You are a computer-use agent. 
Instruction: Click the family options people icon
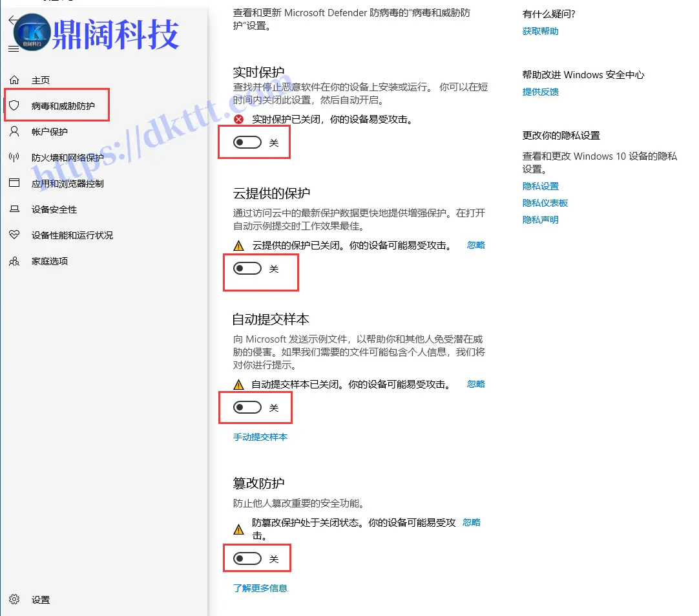(x=14, y=261)
